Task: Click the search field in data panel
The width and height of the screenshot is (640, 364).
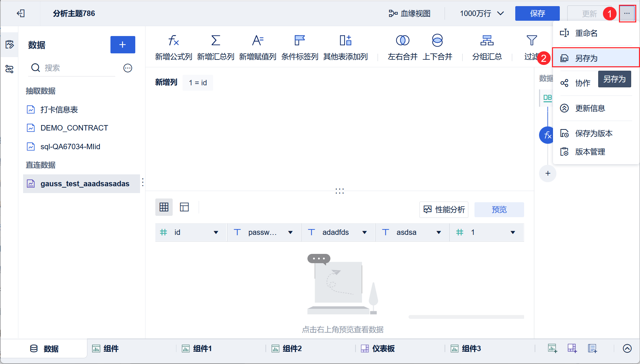Action: tap(72, 68)
